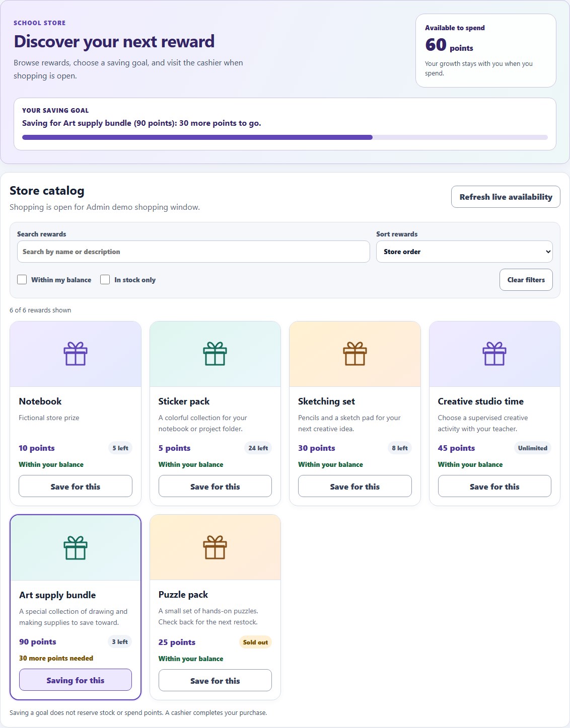The width and height of the screenshot is (570, 728).
Task: Click the 24 left badge
Action: tap(258, 448)
